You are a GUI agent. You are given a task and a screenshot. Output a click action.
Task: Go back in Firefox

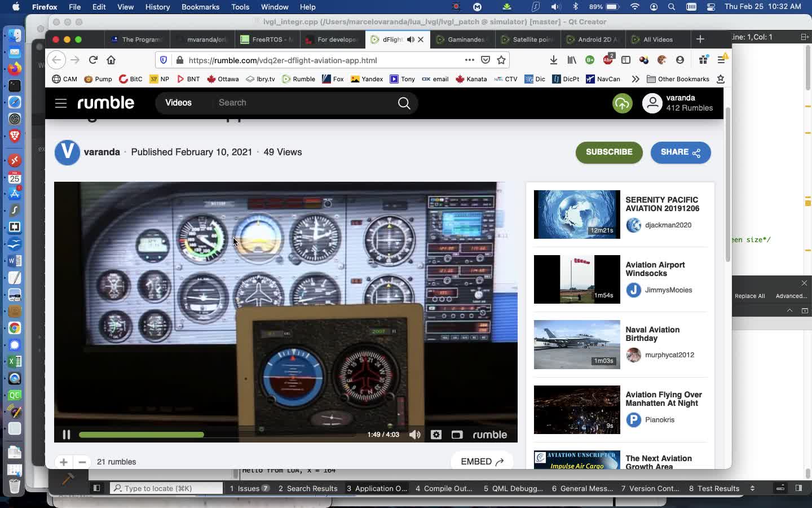pos(56,60)
